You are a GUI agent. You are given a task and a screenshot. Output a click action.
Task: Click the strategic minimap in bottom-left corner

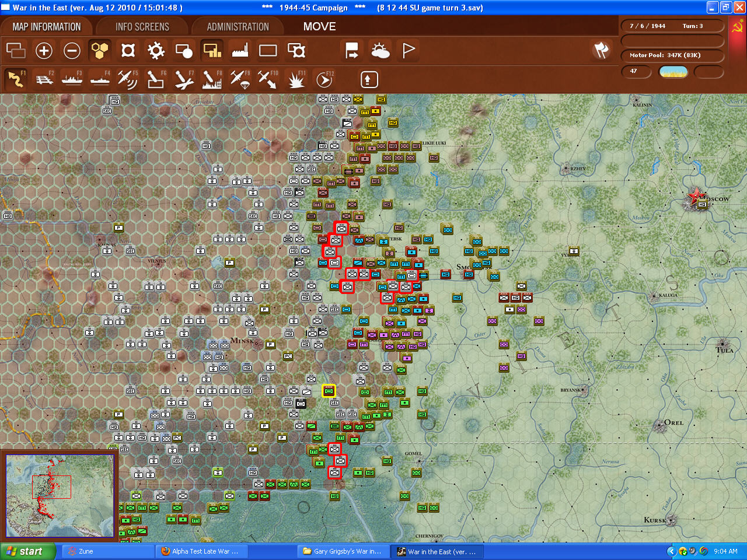(x=59, y=495)
